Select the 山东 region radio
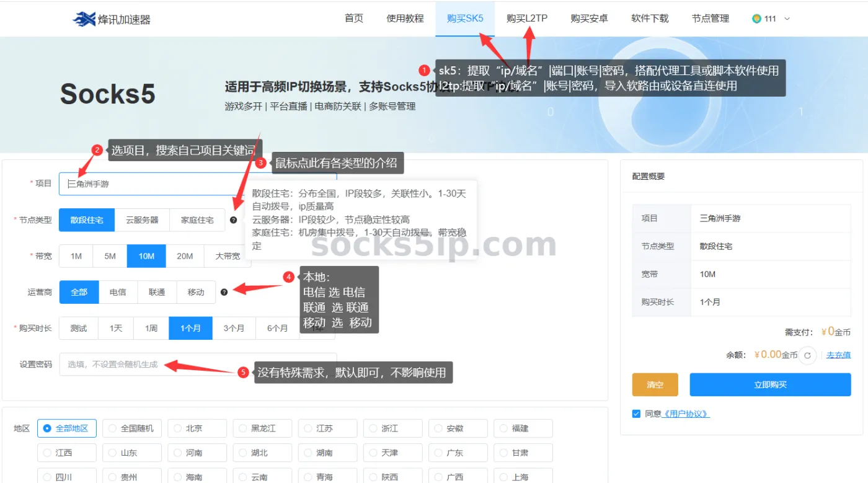 [131, 453]
